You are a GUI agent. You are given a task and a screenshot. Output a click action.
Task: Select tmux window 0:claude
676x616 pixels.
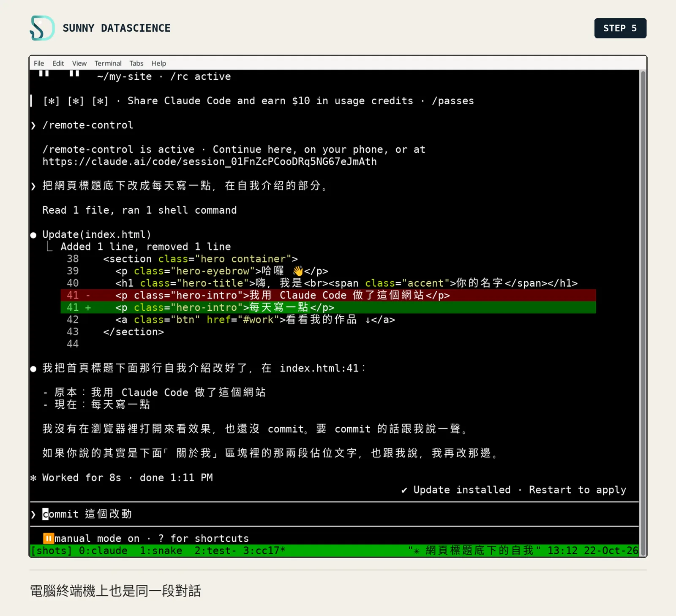pos(103,551)
